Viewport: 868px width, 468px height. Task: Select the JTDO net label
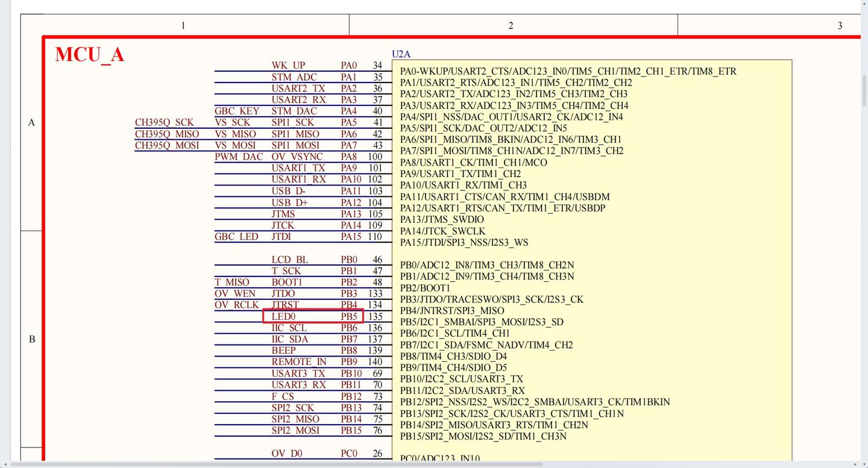tap(283, 293)
